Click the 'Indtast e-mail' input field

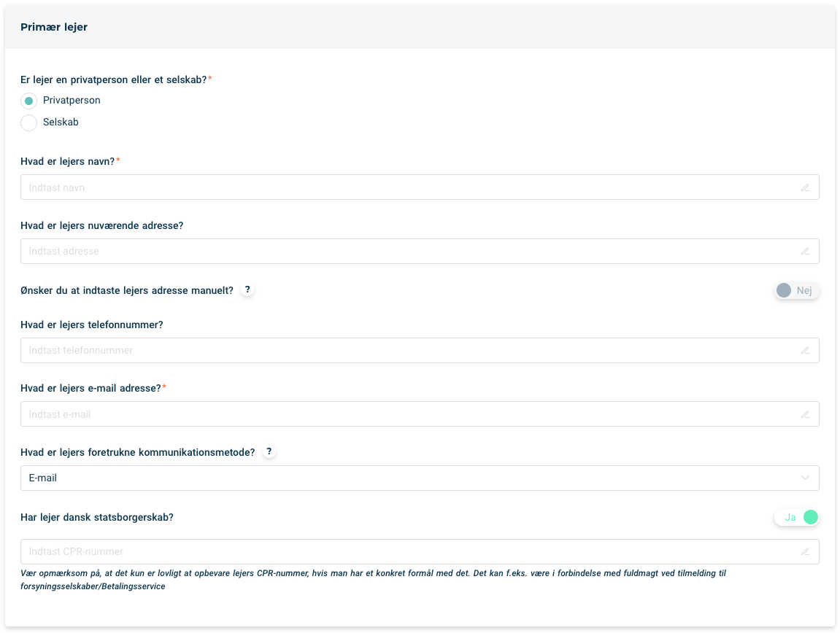[x=420, y=414]
